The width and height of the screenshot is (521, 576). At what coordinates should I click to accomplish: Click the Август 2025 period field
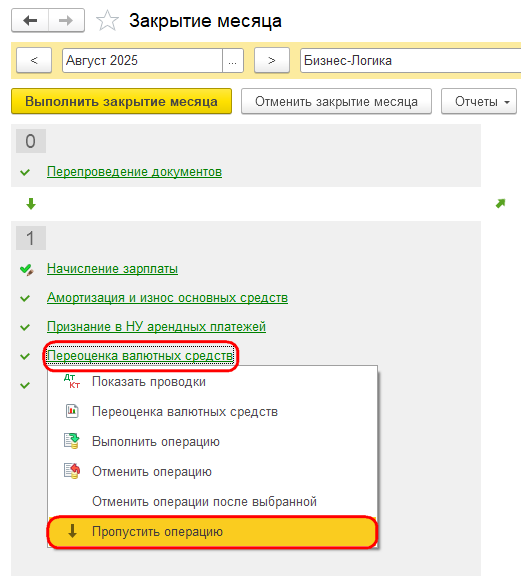[x=142, y=60]
